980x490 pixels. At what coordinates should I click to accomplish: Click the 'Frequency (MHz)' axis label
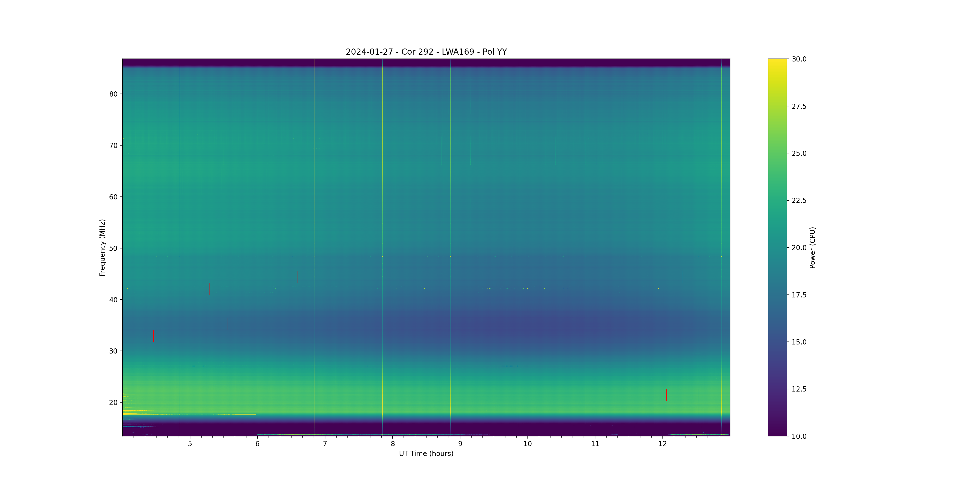(x=102, y=247)
